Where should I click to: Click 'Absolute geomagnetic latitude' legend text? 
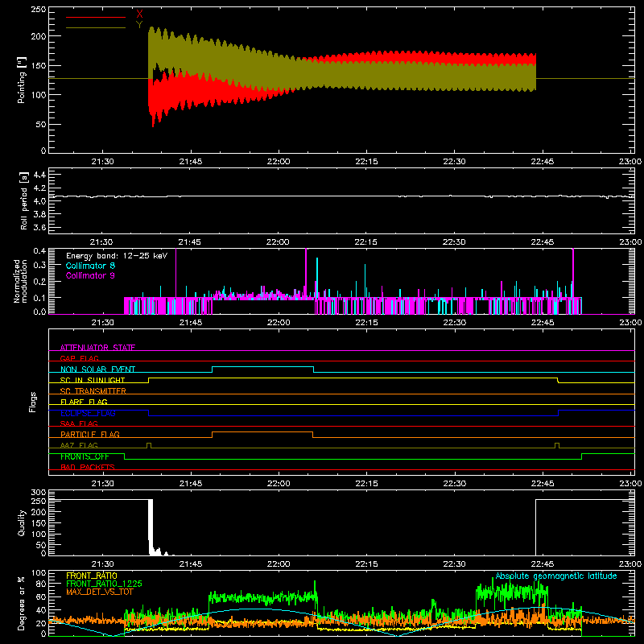[x=556, y=576]
